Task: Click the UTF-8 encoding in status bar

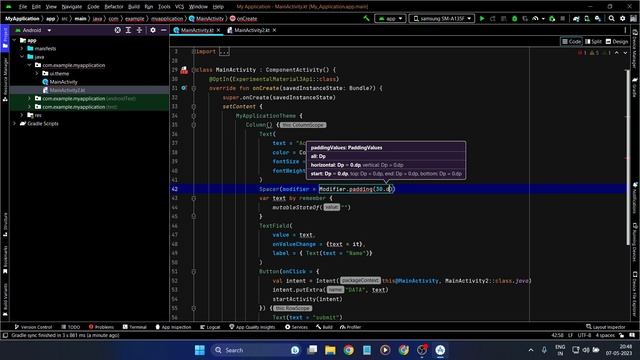Action: [584, 335]
